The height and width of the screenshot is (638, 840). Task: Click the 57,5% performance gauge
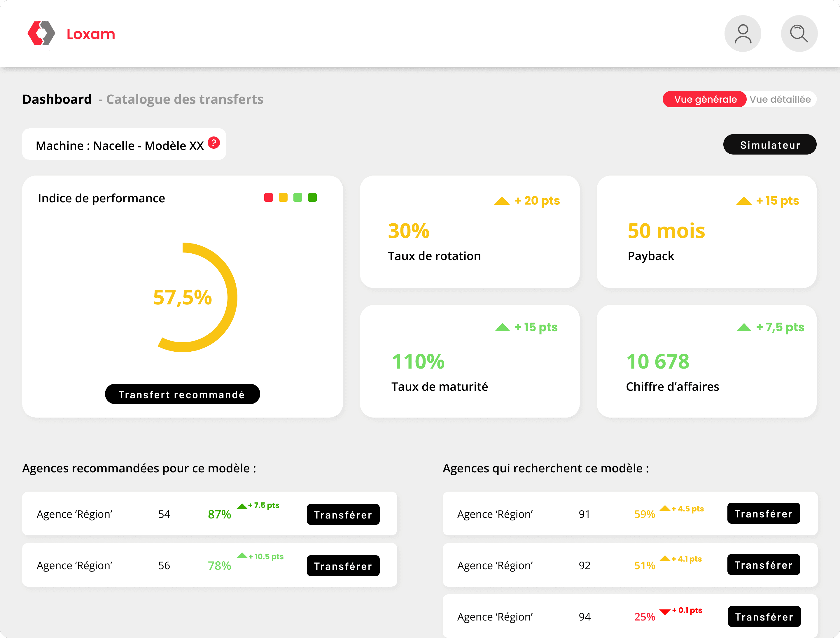(x=183, y=297)
